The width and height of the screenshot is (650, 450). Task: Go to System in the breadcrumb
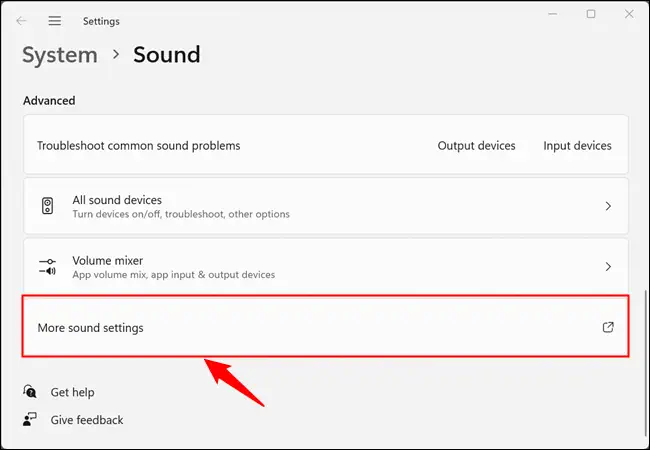(60, 55)
